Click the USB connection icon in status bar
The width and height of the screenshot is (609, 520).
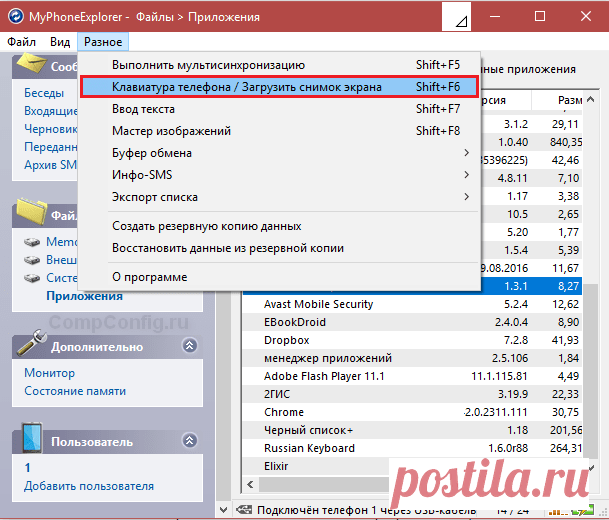[x=244, y=510]
